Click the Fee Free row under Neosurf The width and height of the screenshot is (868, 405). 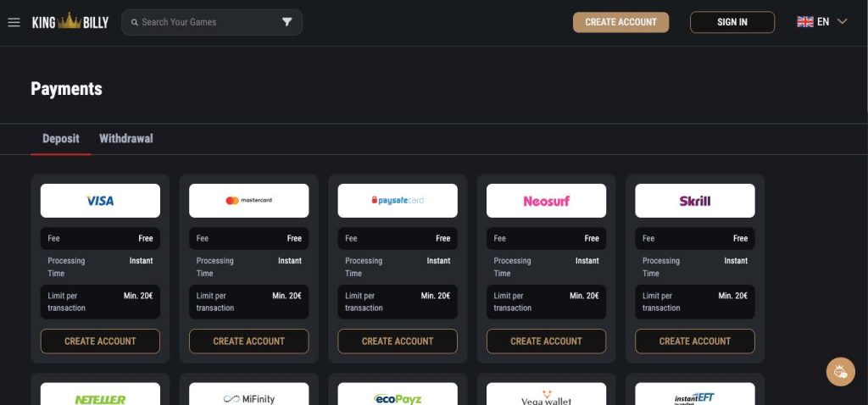(x=547, y=238)
